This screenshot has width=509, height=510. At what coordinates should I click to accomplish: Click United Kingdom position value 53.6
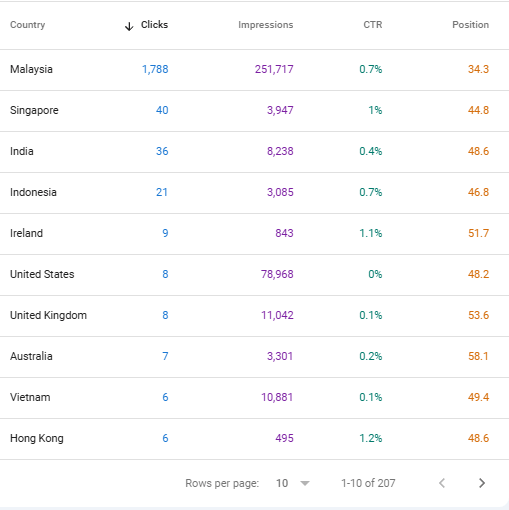coord(478,315)
